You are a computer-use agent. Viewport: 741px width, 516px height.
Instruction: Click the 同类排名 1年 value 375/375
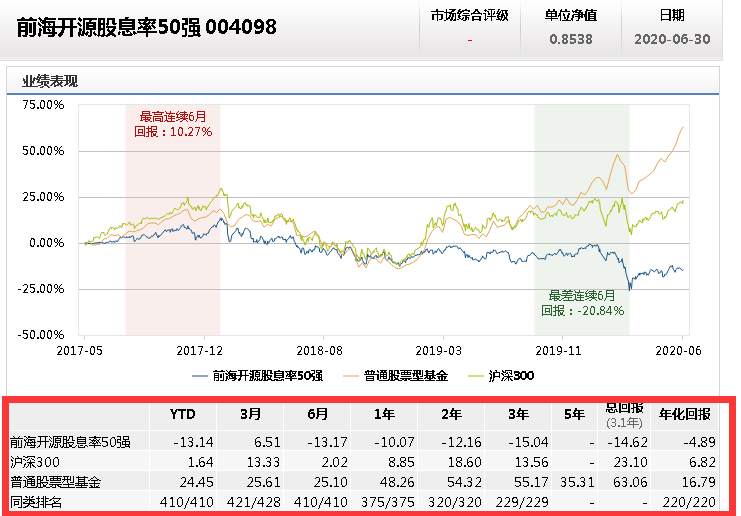(388, 502)
